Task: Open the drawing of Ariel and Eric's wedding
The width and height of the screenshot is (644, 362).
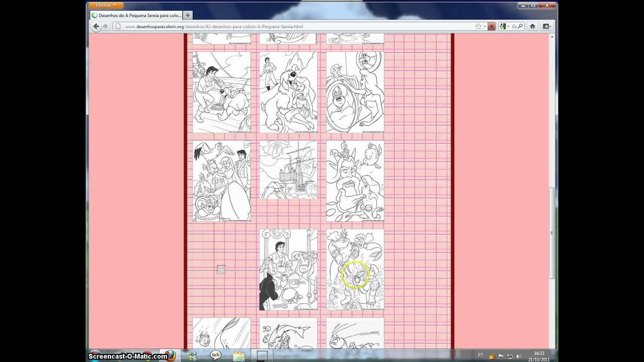Action: coord(221,181)
